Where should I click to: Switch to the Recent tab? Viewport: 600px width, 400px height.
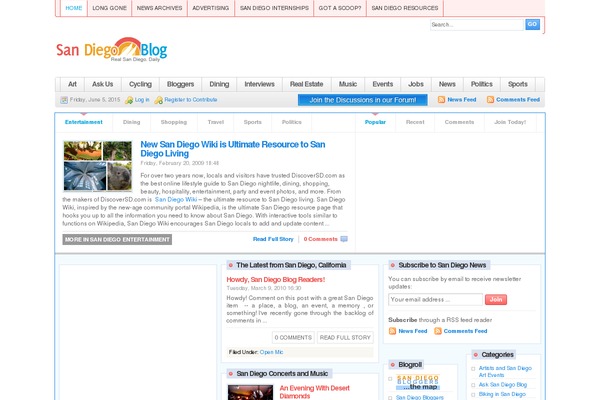(415, 122)
